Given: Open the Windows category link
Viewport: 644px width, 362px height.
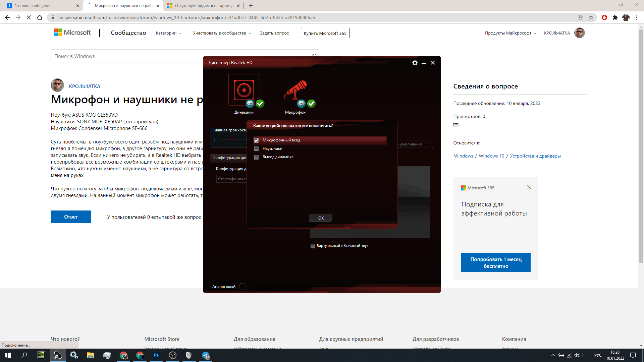Looking at the screenshot, I should [463, 156].
